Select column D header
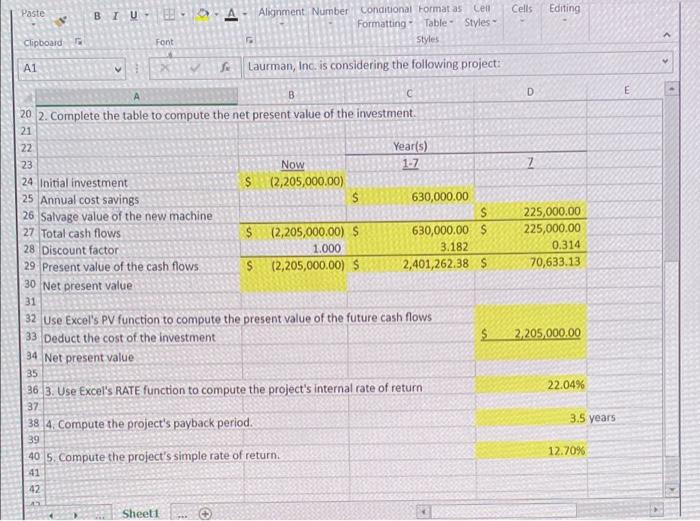 pyautogui.click(x=530, y=92)
